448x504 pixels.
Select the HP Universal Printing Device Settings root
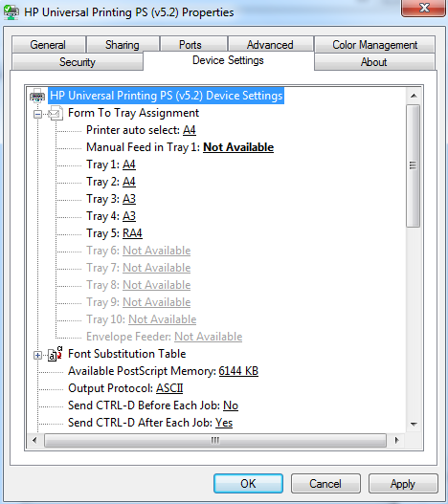point(166,96)
